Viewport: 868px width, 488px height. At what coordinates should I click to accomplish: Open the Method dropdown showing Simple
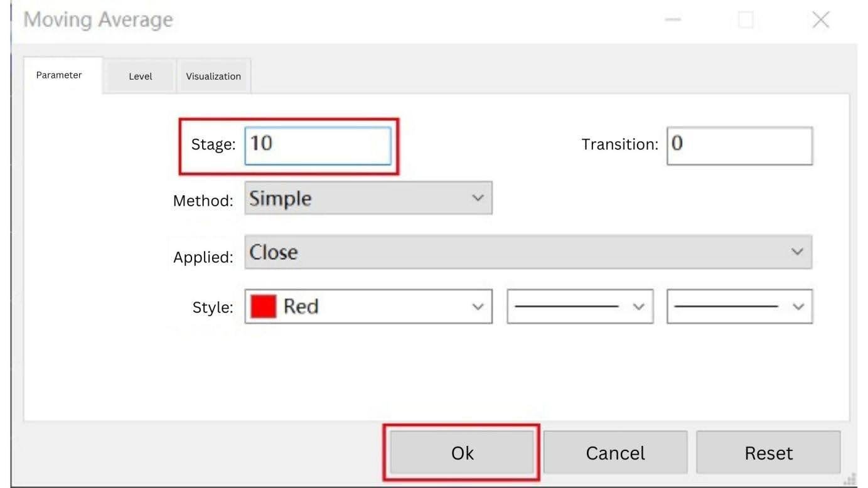368,198
